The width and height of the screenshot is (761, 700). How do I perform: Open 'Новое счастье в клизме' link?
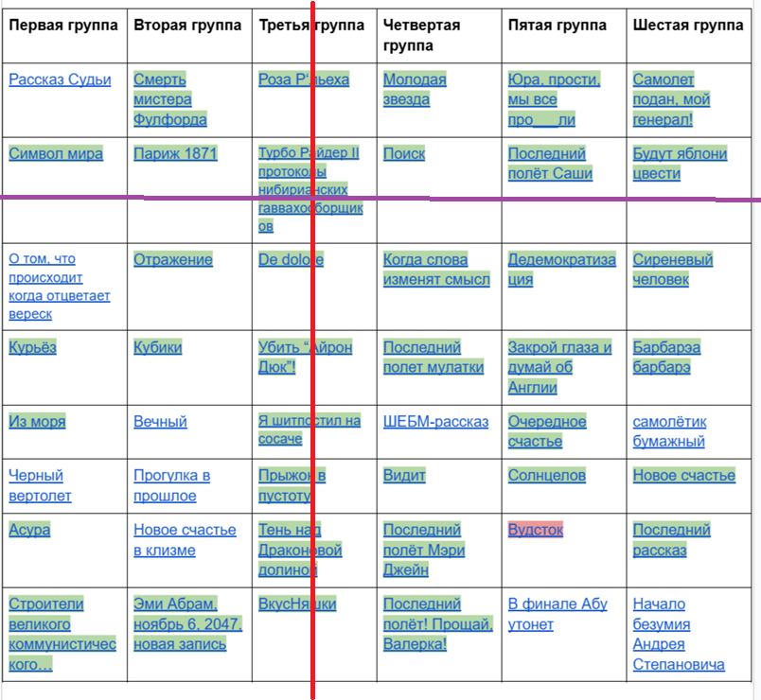coord(185,540)
